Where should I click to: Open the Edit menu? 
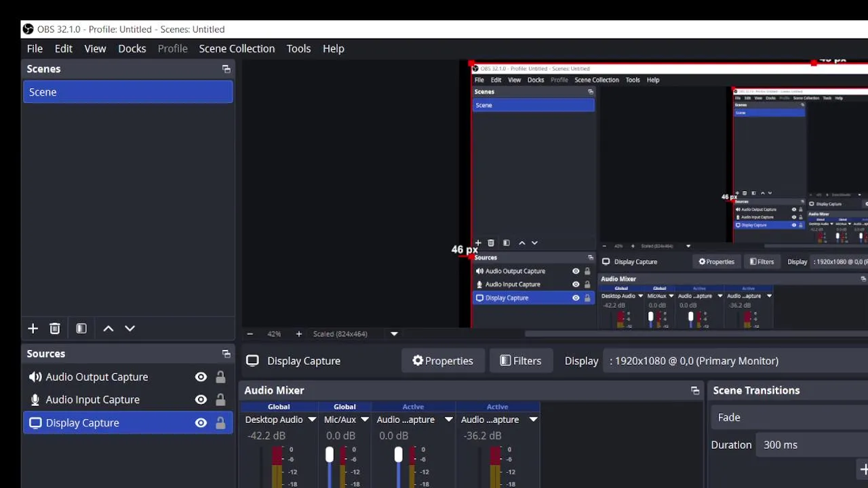tap(64, 49)
